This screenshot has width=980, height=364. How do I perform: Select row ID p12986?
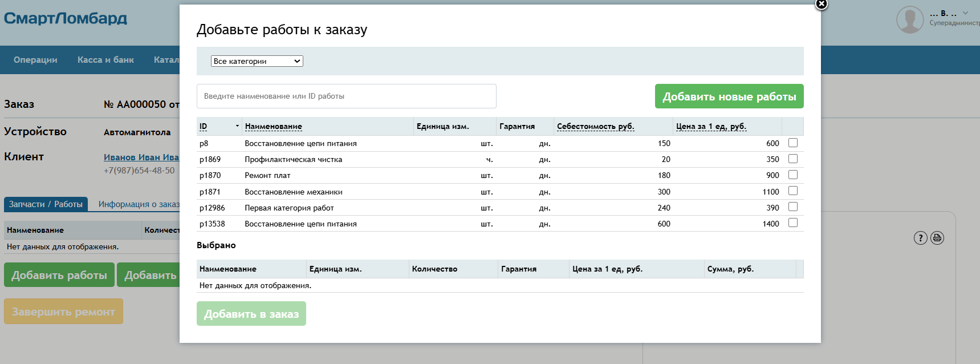point(212,208)
